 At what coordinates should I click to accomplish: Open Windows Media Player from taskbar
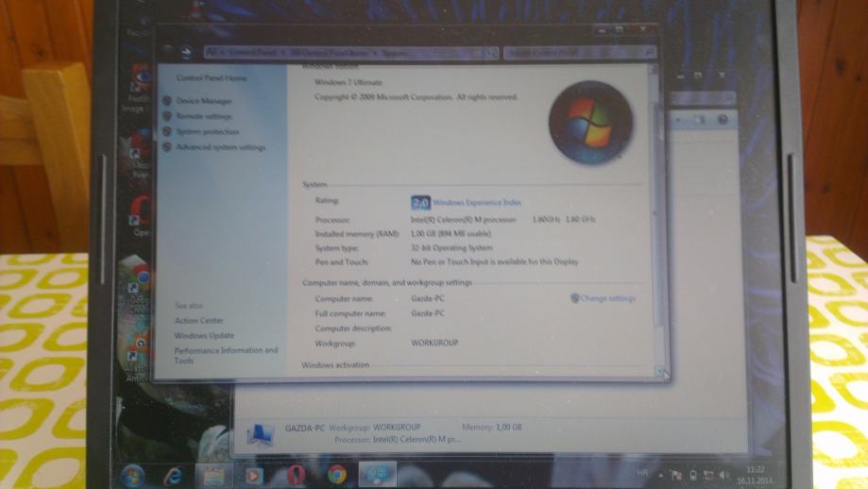click(x=254, y=476)
